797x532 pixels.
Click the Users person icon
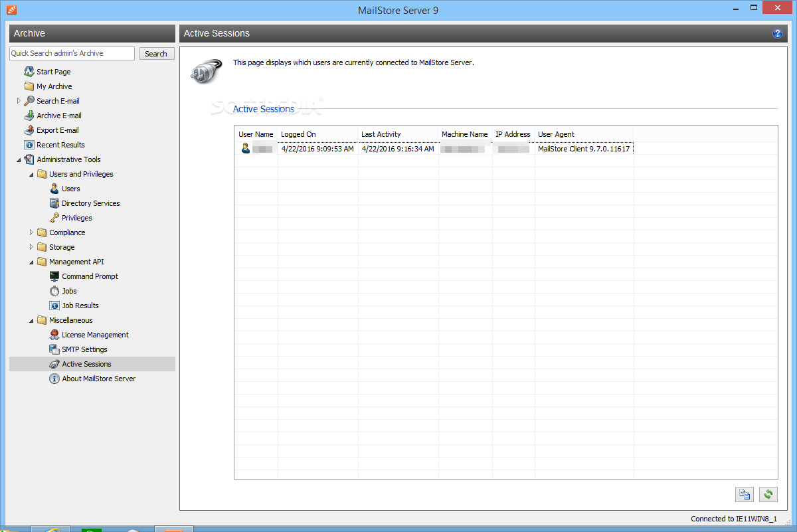coord(54,189)
